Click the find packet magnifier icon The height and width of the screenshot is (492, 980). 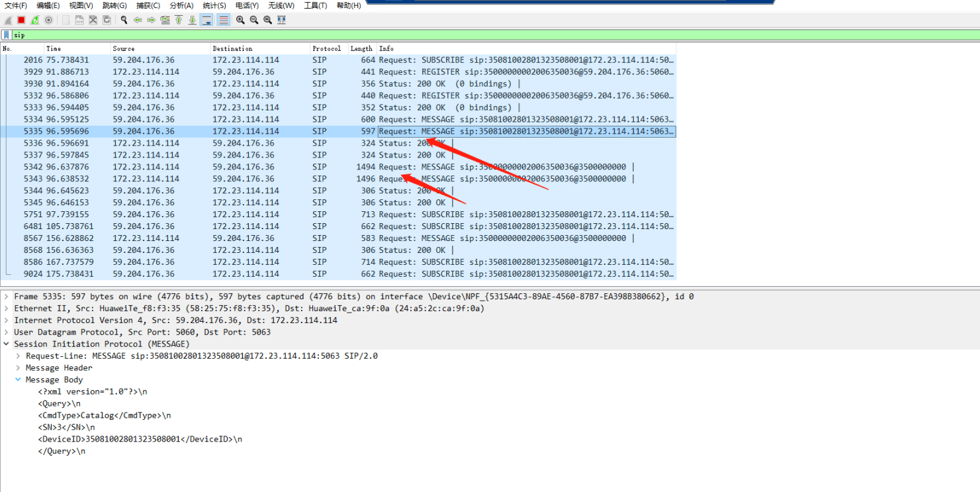tap(124, 20)
